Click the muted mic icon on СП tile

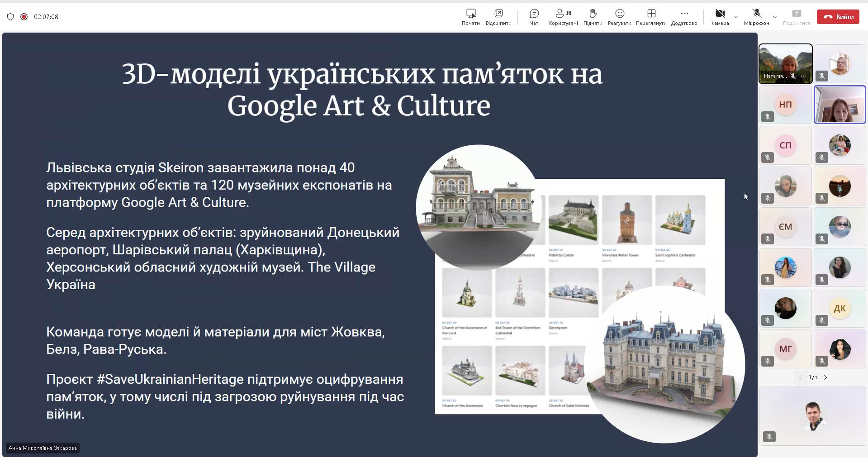click(768, 157)
